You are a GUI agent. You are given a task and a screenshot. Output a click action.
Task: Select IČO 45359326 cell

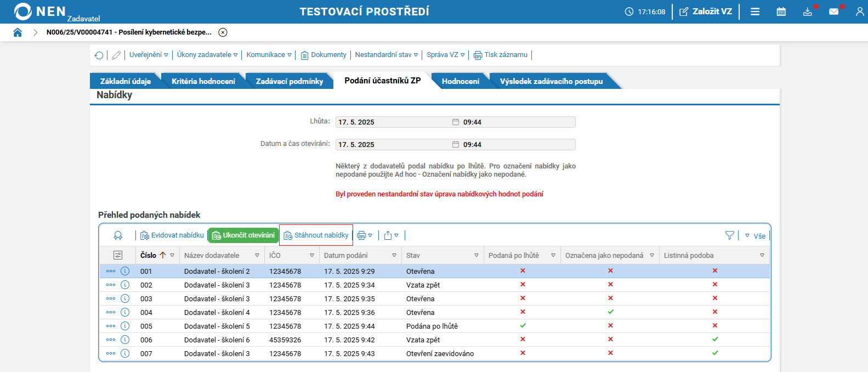click(x=285, y=340)
